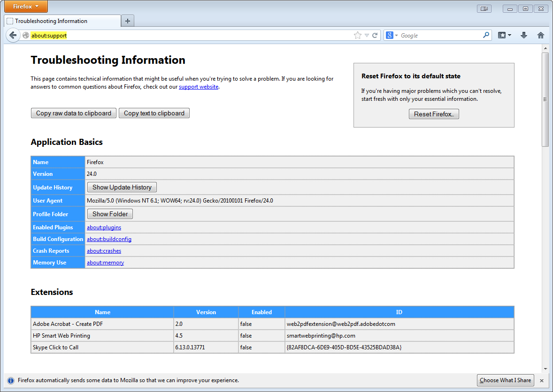Image resolution: width=553 pixels, height=392 pixels.
Task: Open the support website link
Action: pos(199,87)
